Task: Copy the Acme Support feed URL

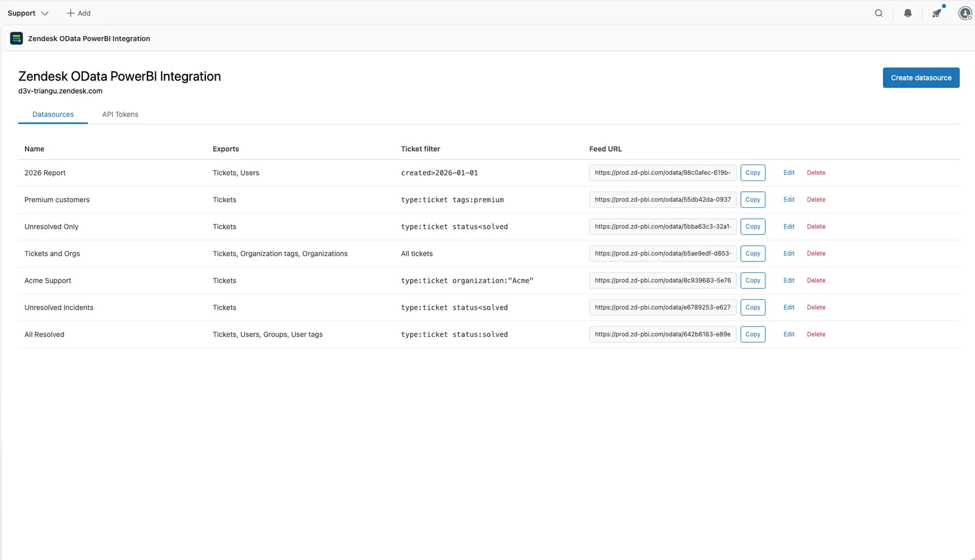Action: point(753,281)
